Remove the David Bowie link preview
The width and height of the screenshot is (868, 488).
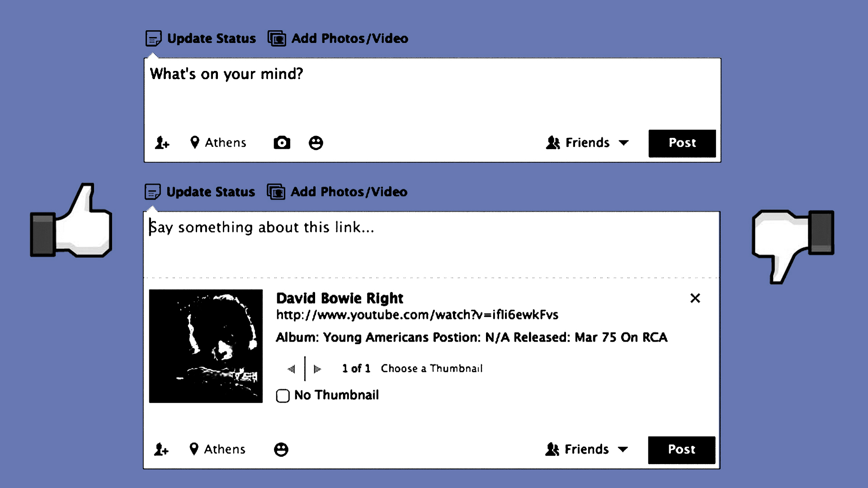tap(695, 298)
